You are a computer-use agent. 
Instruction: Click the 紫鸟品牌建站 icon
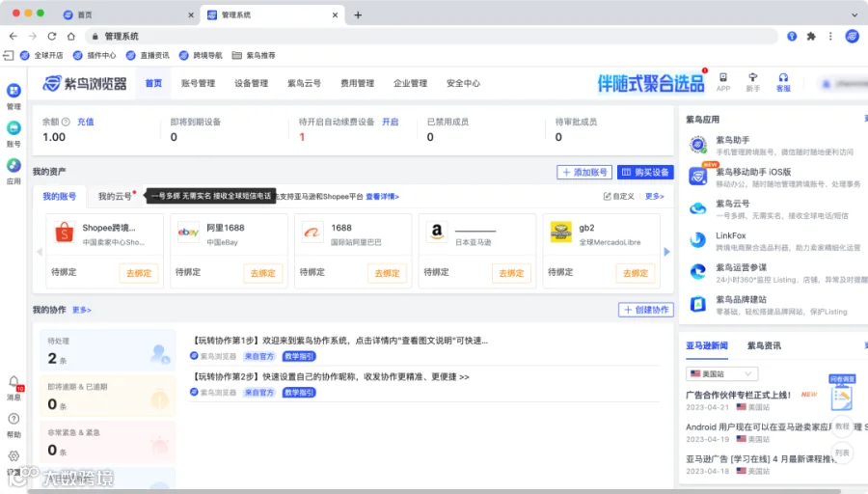698,304
